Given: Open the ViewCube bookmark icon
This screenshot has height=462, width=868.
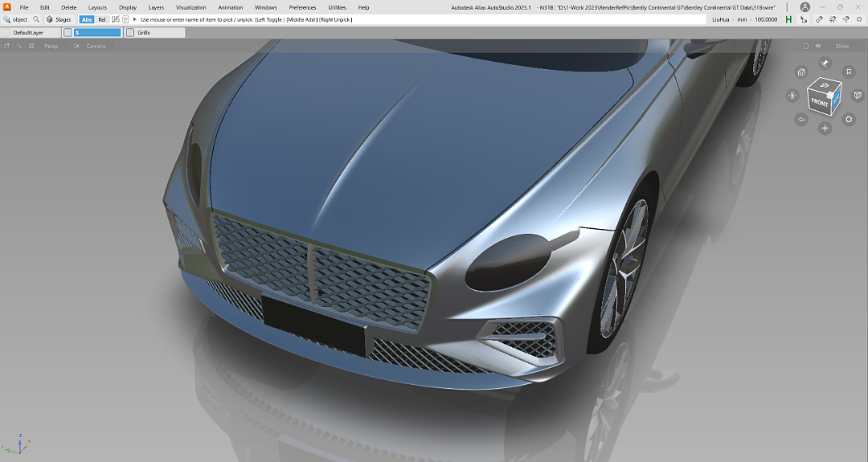Looking at the screenshot, I should 849,72.
